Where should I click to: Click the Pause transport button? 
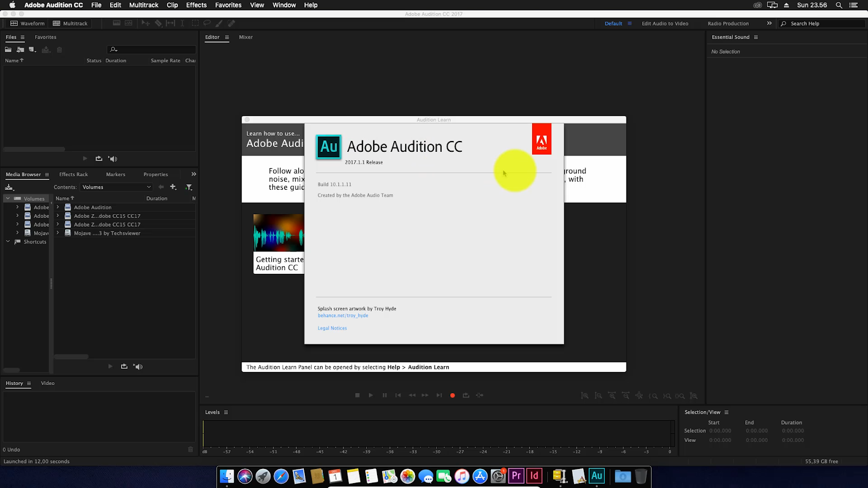click(x=385, y=395)
